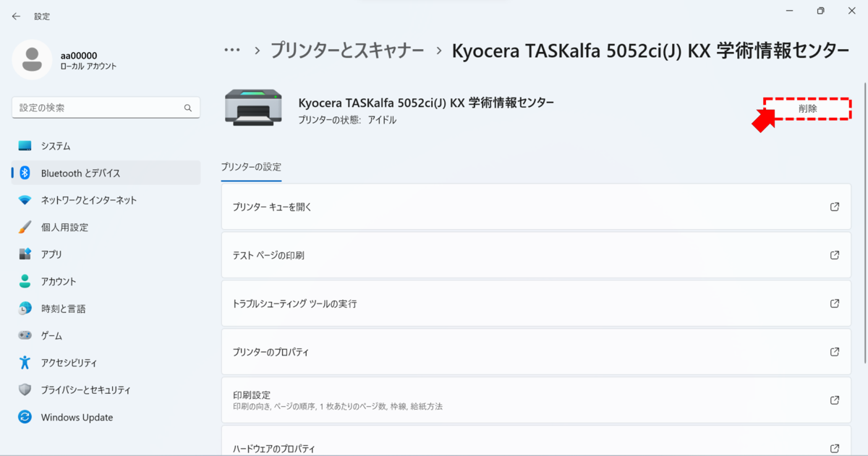
Task: Click the 削除 button to remove printer
Action: pyautogui.click(x=808, y=108)
